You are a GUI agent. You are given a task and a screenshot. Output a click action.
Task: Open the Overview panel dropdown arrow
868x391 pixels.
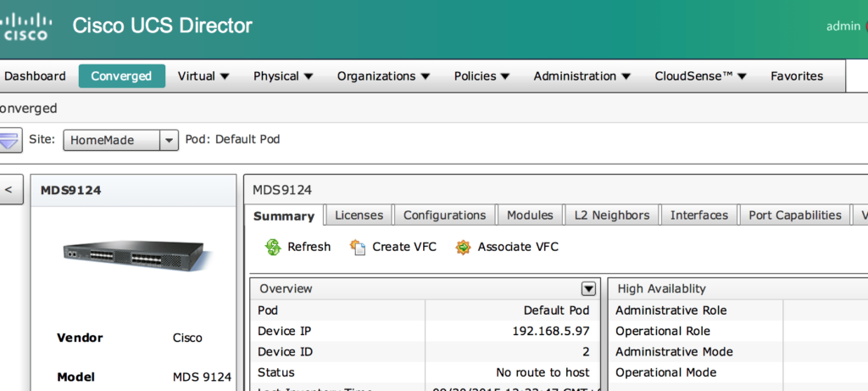(588, 288)
